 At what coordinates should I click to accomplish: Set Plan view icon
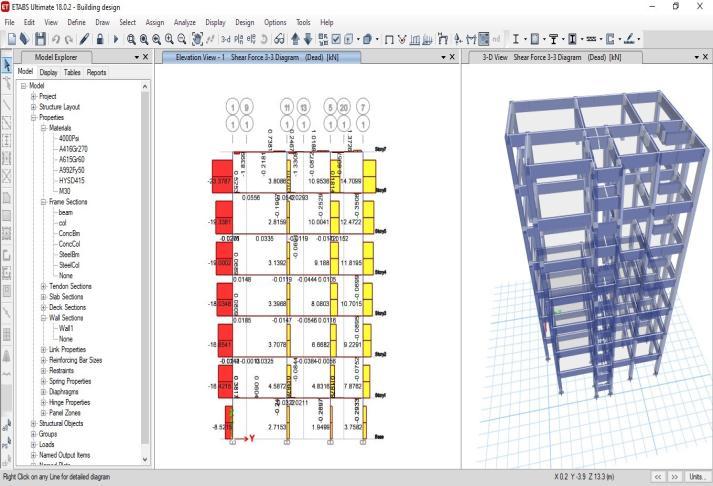(239, 40)
